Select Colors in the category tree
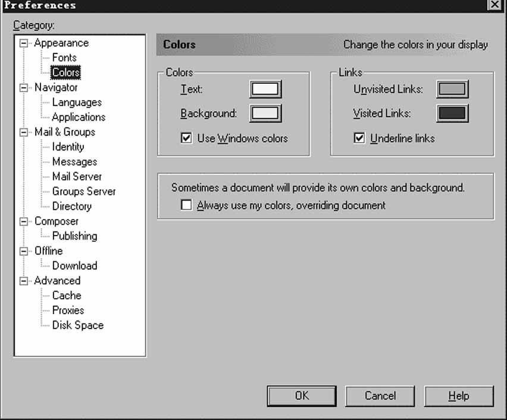 65,73
